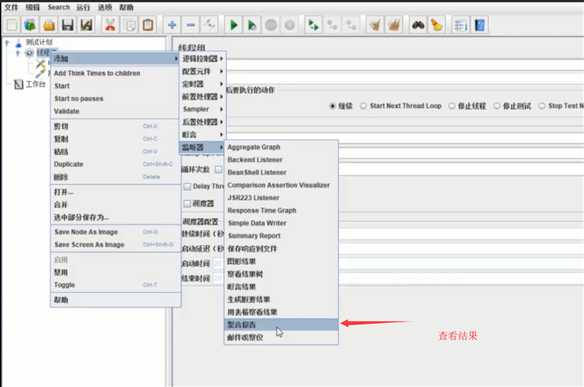
Task: Click the Cut scissors icon
Action: click(x=110, y=25)
